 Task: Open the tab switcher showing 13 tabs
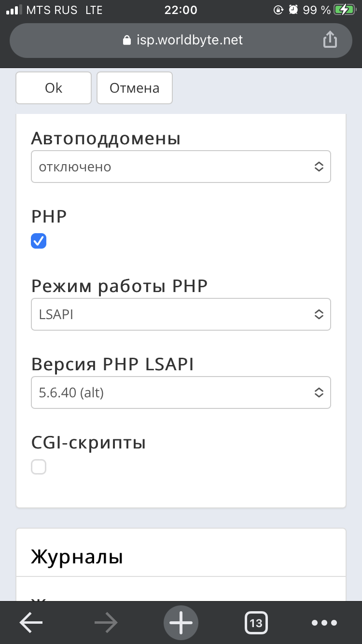point(256,623)
